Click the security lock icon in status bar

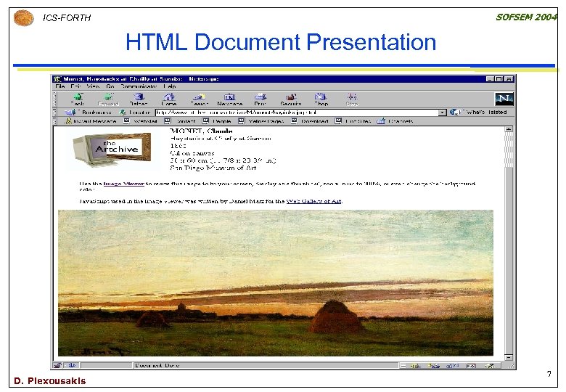coord(58,365)
